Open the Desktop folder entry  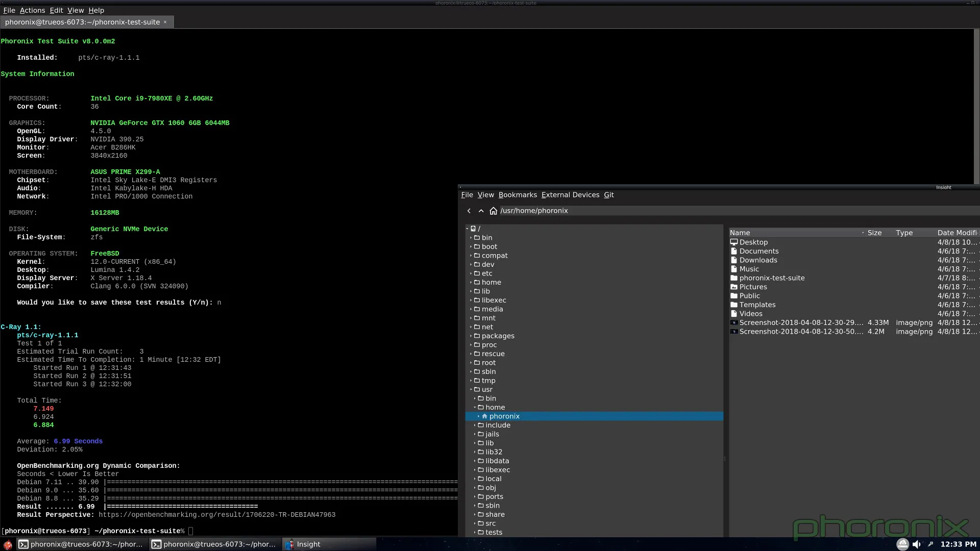[753, 242]
